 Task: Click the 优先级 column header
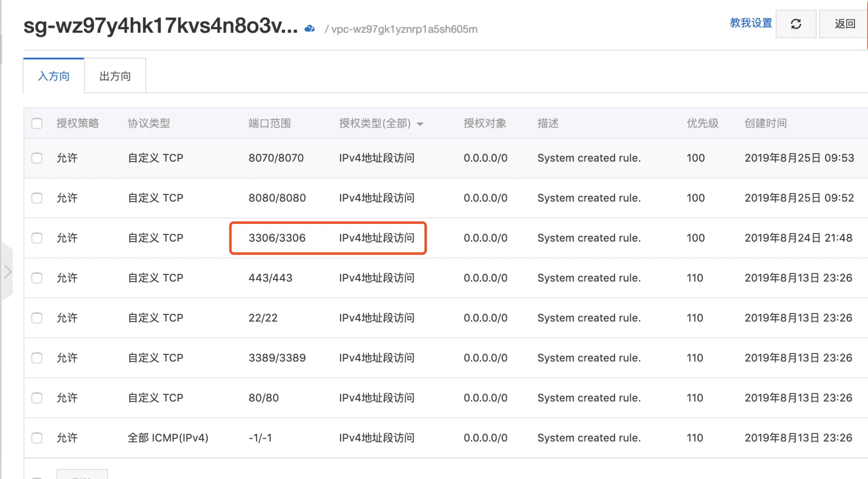click(702, 123)
